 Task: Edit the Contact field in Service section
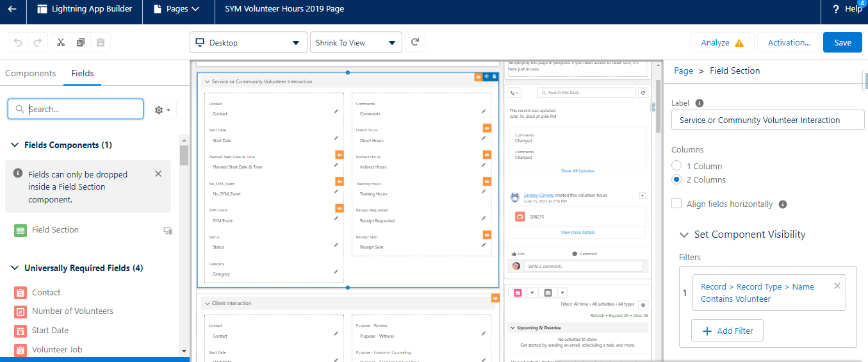coord(336,111)
